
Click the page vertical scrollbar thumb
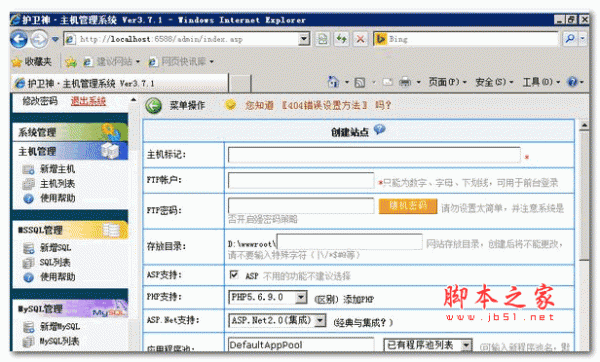tap(584, 196)
